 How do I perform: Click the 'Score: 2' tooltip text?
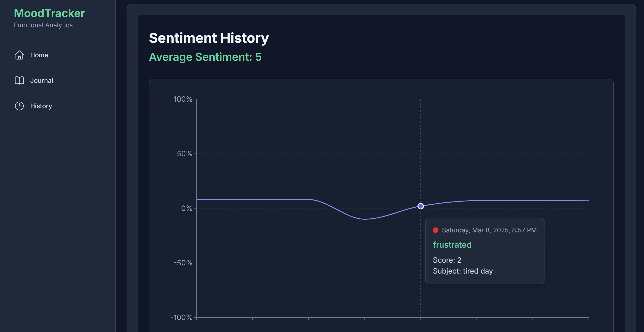[x=447, y=260]
